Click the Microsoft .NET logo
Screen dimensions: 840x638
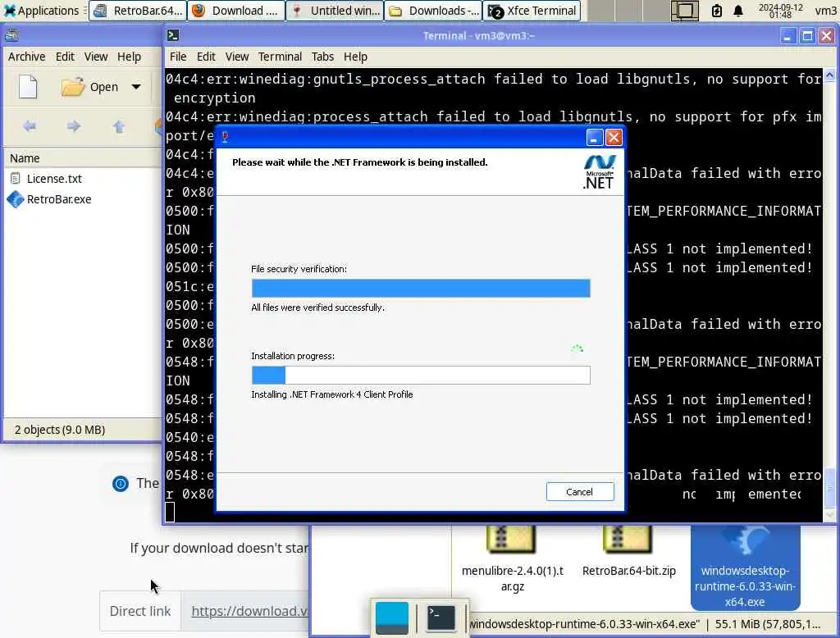tap(599, 172)
